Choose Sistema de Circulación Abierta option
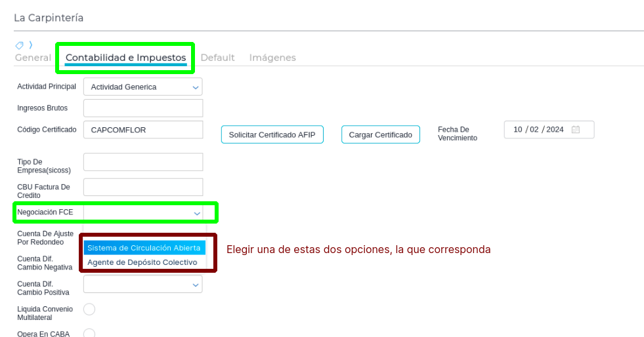Image resolution: width=644 pixels, height=337 pixels. (144, 248)
